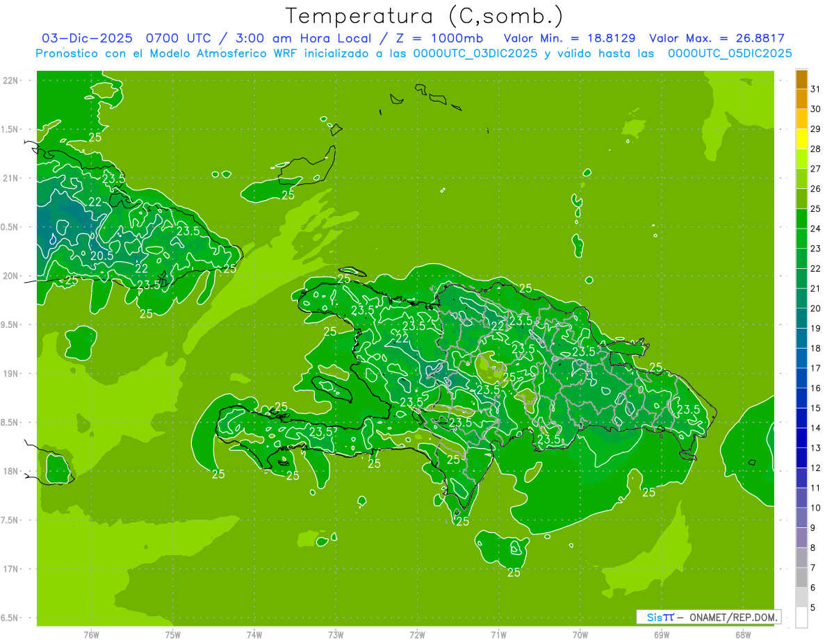
Task: Click the colorbar label '28'
Action: coord(816,149)
